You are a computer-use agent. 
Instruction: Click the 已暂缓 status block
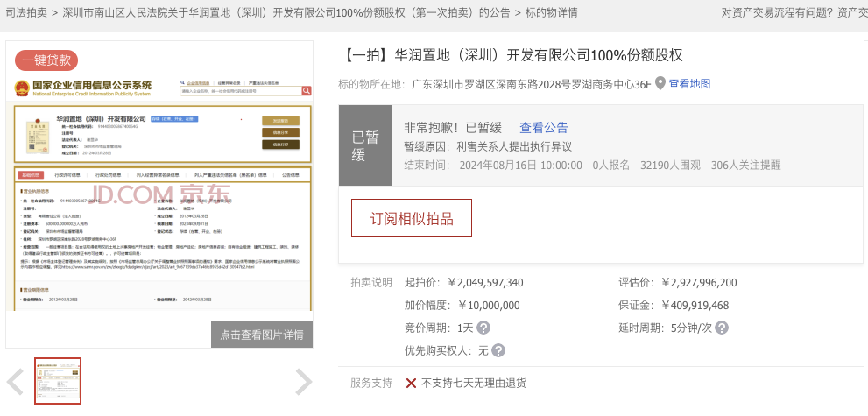pyautogui.click(x=365, y=145)
